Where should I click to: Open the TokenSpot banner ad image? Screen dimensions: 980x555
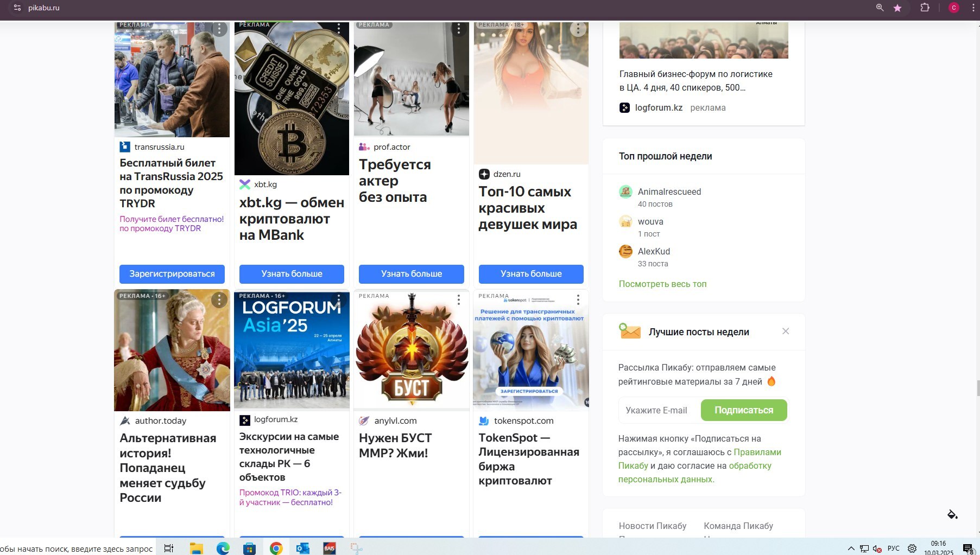(531, 350)
